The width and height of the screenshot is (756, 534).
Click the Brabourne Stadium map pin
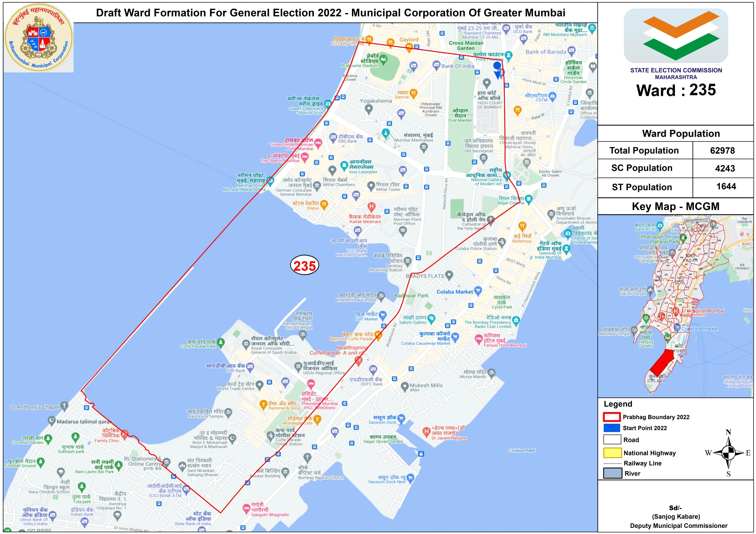383,59
